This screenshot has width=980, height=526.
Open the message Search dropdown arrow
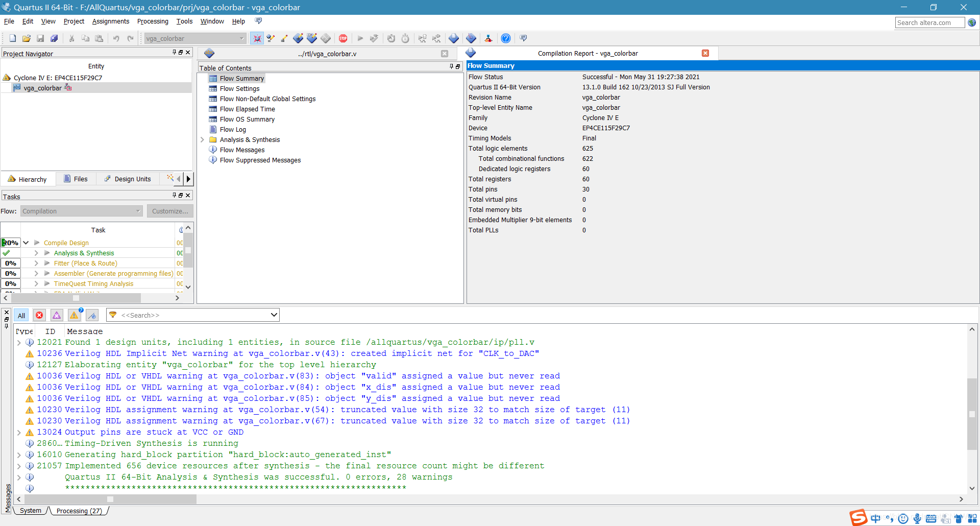pyautogui.click(x=274, y=315)
